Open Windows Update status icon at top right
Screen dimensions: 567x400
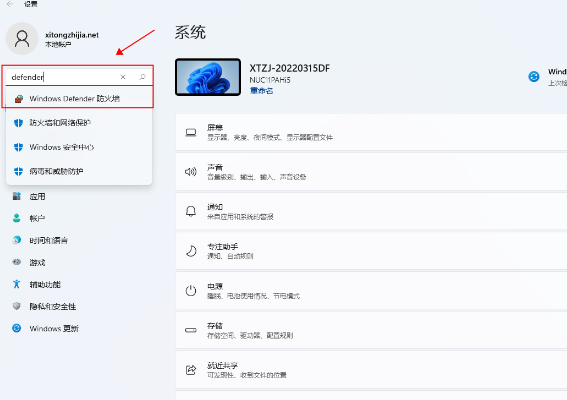coord(534,77)
